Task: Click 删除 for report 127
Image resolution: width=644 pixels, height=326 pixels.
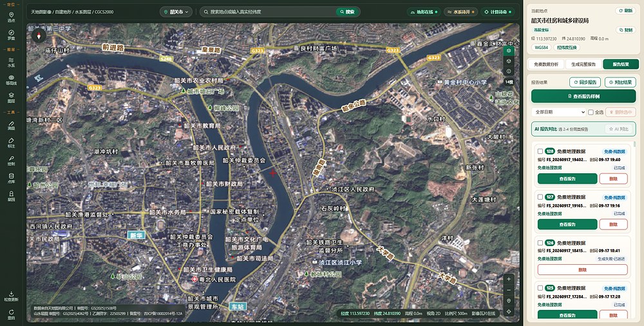Action: coord(613,224)
